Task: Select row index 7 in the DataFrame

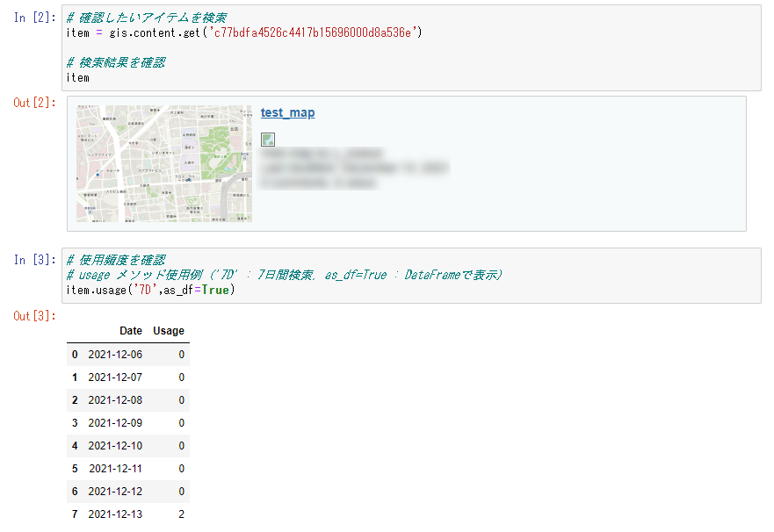Action: pyautogui.click(x=75, y=514)
